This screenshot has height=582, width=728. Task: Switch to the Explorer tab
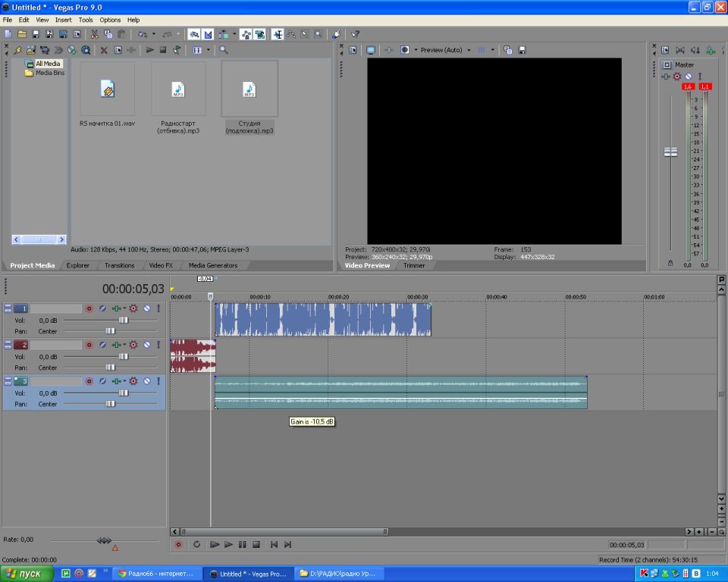click(77, 265)
